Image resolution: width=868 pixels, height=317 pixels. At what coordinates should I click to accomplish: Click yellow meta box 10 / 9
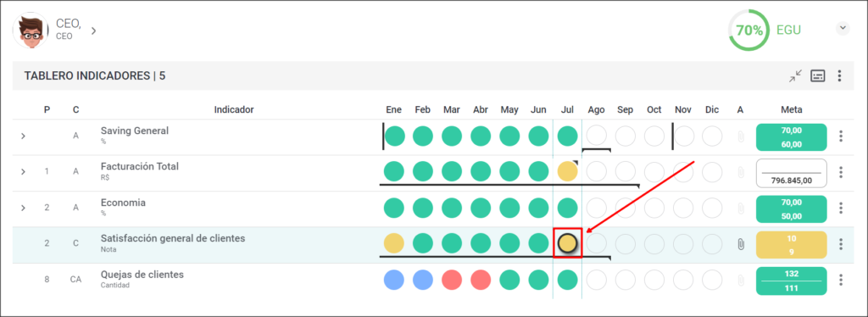[791, 244]
